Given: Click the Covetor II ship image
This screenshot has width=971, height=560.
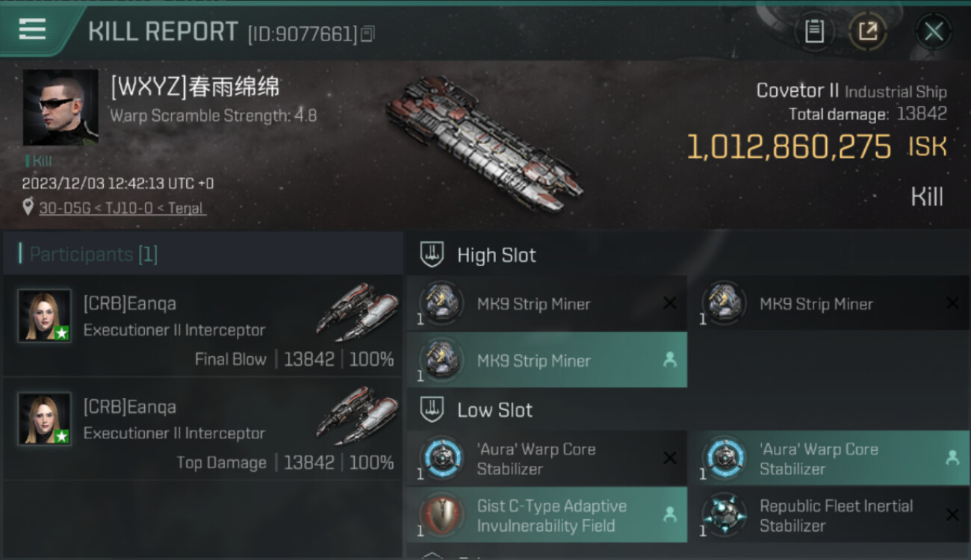Looking at the screenshot, I should [x=484, y=141].
